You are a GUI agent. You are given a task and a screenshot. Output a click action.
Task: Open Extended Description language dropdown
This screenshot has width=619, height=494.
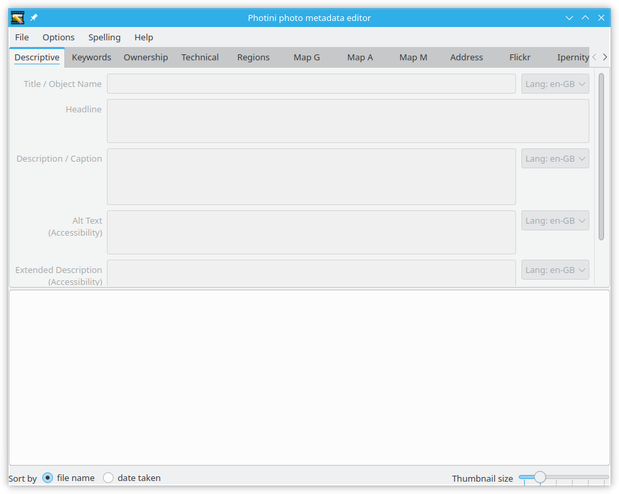tap(555, 270)
